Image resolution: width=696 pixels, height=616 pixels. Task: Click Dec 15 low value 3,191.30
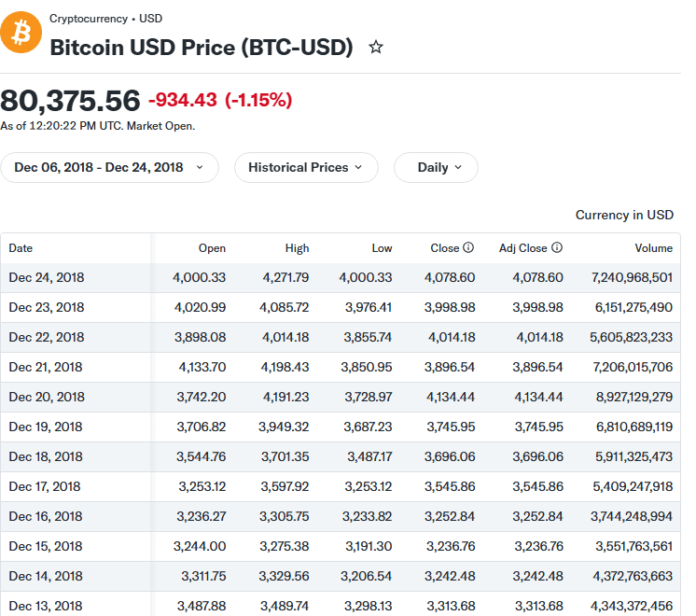[369, 546]
